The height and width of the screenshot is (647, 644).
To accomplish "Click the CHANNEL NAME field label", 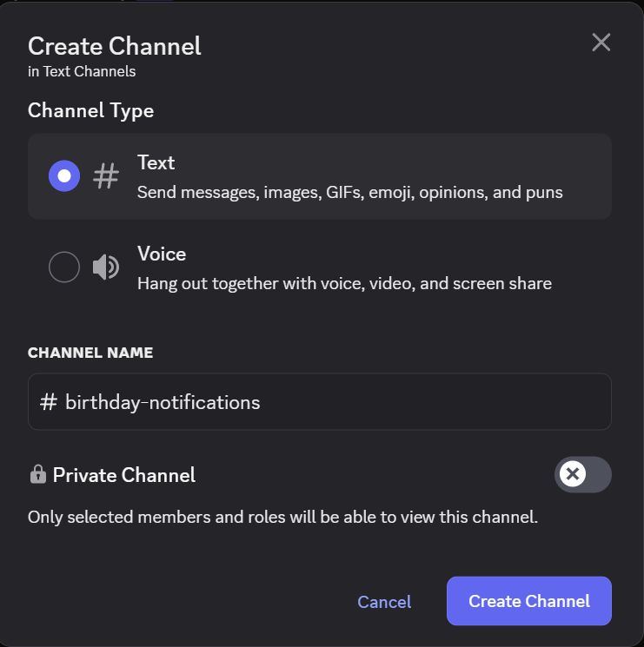I will 90,353.
